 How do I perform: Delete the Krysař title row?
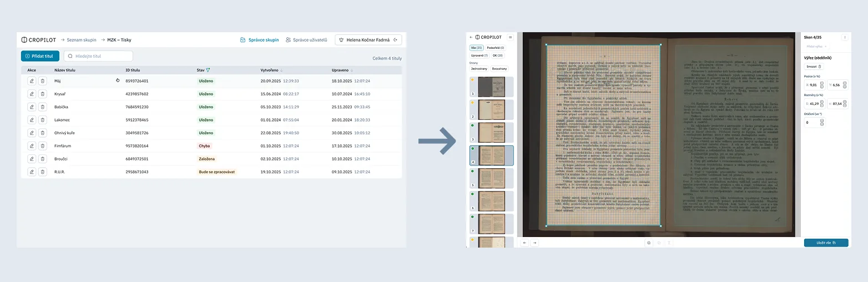point(42,94)
